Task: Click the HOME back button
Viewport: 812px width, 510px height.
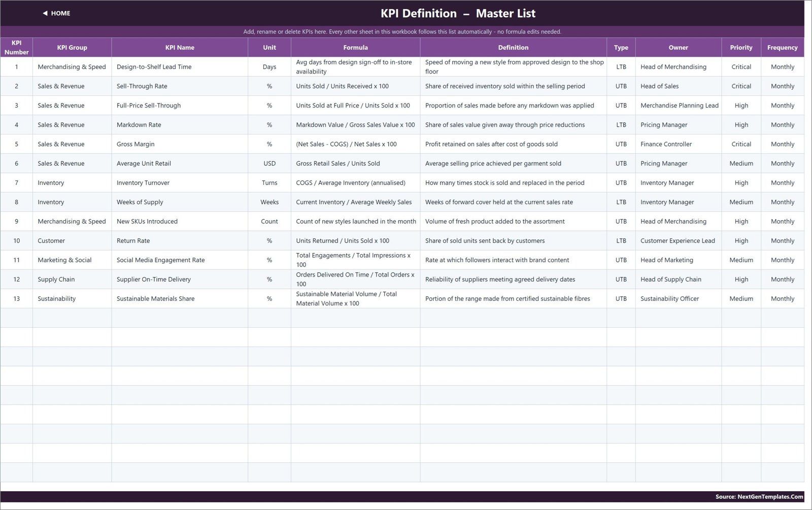Action: click(x=56, y=13)
